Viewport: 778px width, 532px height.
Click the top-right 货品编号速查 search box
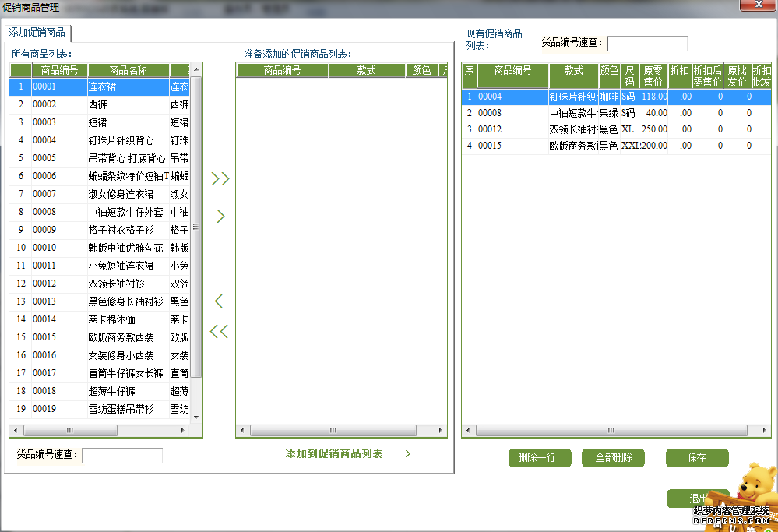point(646,42)
